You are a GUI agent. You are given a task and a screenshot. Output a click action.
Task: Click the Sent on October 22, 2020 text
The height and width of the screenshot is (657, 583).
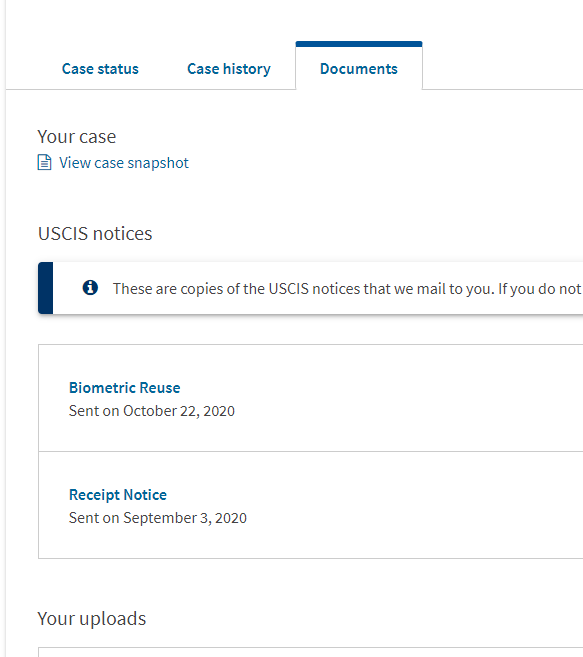[x=152, y=411]
